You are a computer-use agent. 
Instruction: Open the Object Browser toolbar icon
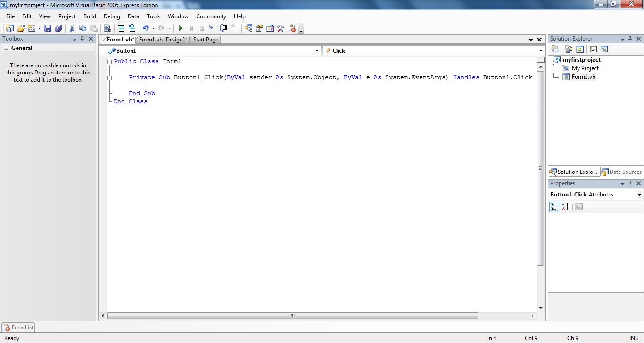[x=270, y=28]
